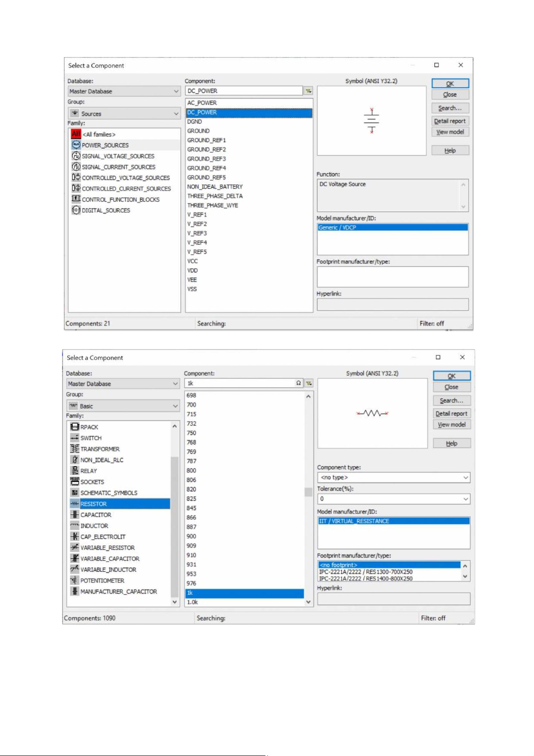Choose the POTENTIOMETER family icon
The image size is (534, 756).
tap(74, 580)
